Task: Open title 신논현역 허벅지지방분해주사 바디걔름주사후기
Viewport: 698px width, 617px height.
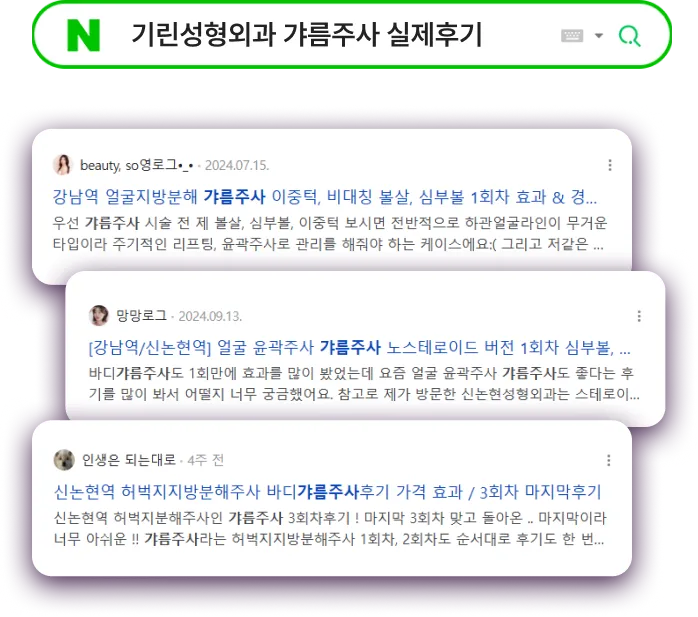Action: point(328,492)
